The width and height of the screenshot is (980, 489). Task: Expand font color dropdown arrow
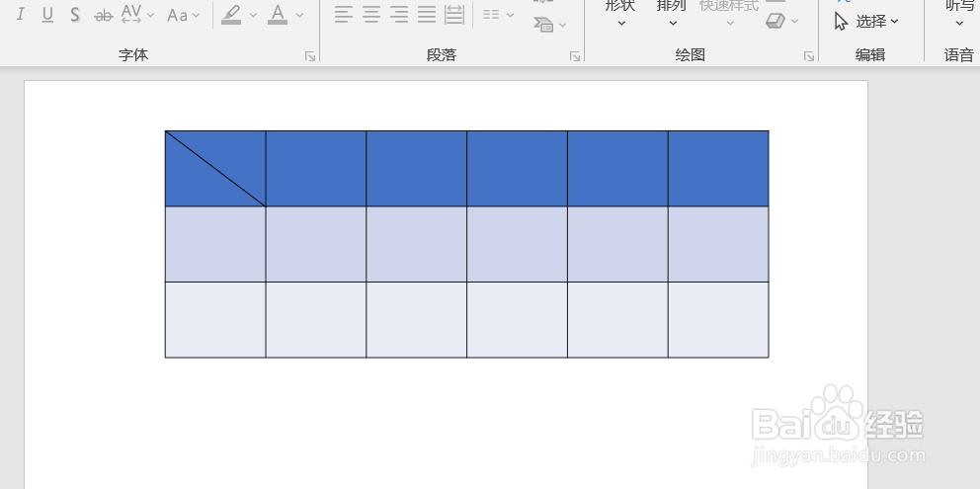coord(300,15)
